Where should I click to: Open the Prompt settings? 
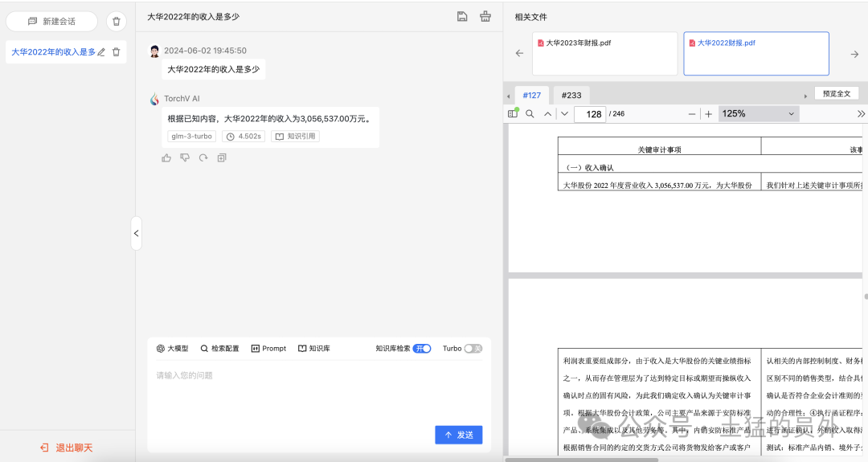(x=268, y=349)
